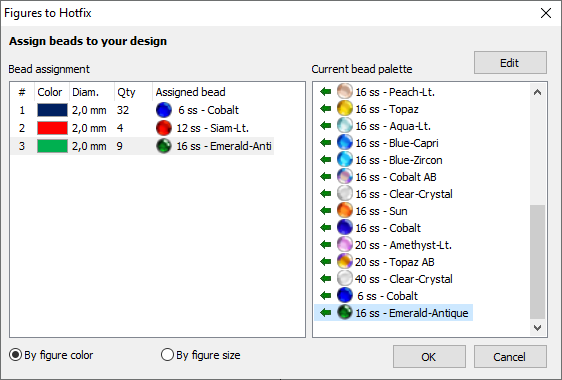562x380 pixels.
Task: Select 16 ss - Peach-Lt. palette entry
Action: point(395,92)
